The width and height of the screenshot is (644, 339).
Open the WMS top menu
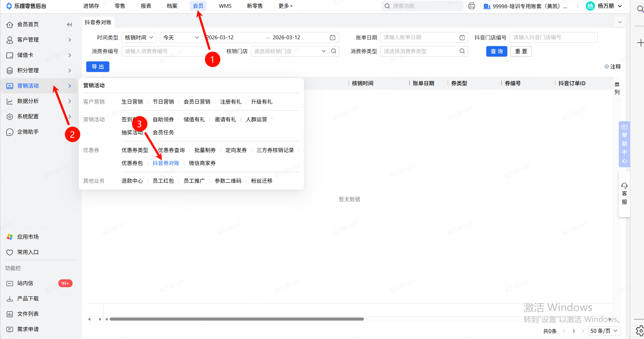point(225,6)
